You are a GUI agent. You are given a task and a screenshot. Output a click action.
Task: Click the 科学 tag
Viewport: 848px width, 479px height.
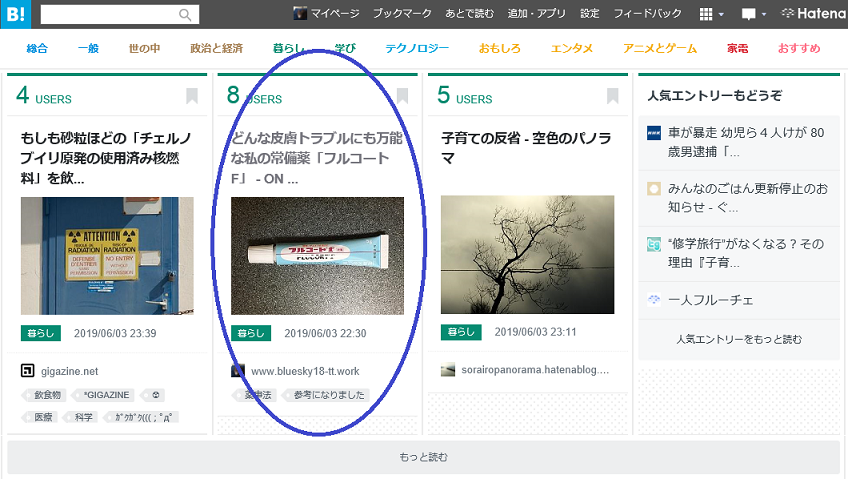tap(81, 417)
